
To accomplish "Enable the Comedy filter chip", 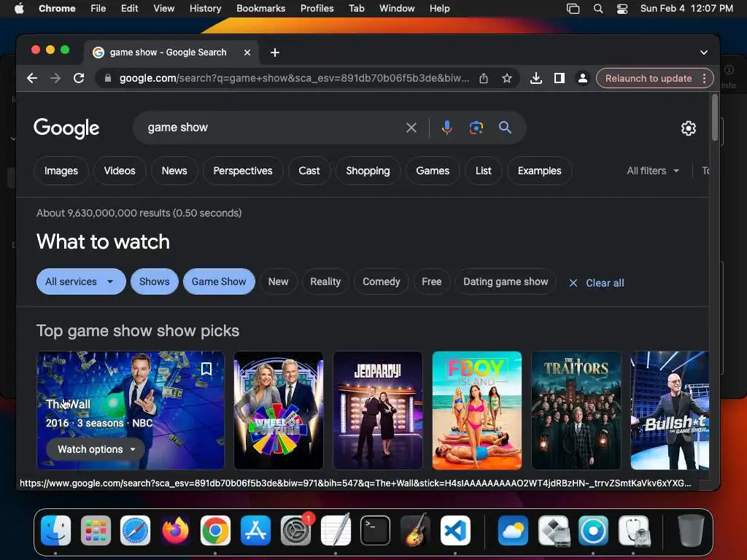I will coord(381,281).
